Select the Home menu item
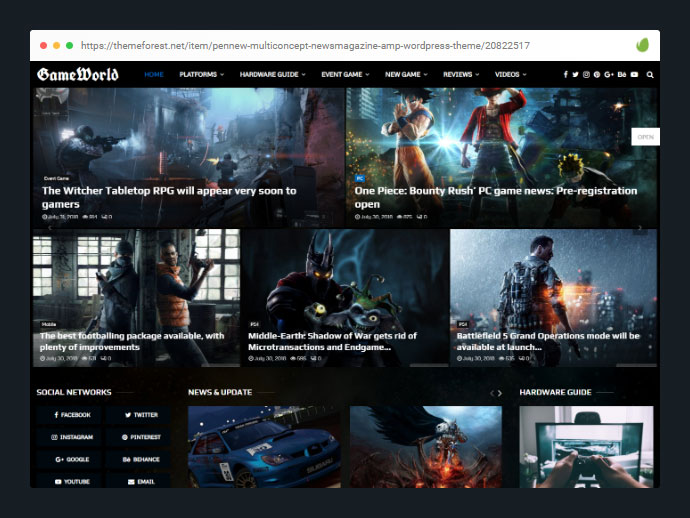This screenshot has width=690, height=518. [154, 75]
